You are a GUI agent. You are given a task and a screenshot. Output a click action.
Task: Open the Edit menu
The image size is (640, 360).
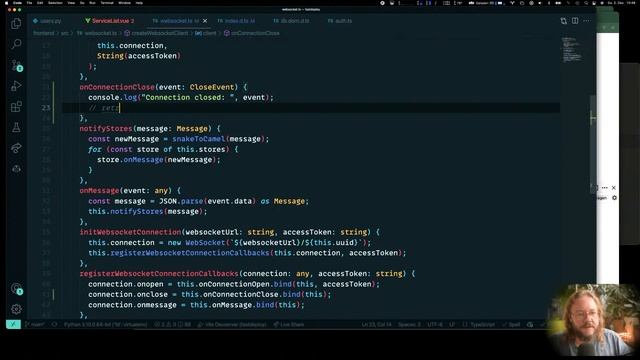(x=40, y=3)
